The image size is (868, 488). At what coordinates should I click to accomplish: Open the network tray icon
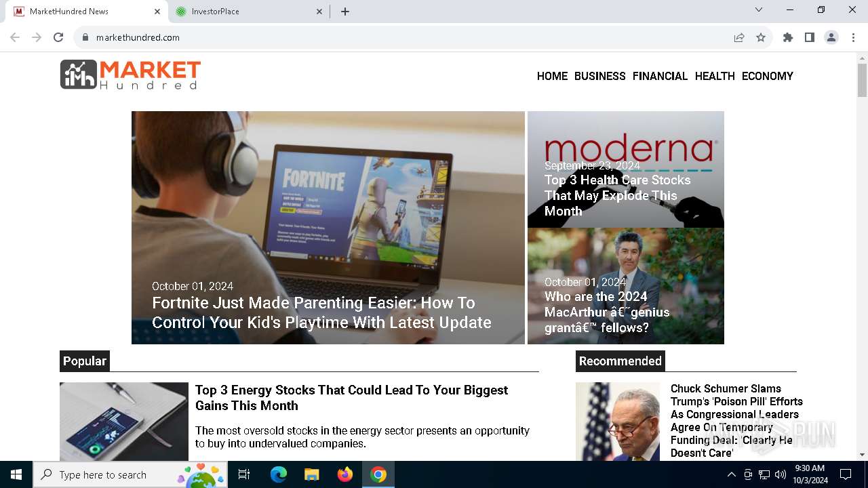click(764, 474)
